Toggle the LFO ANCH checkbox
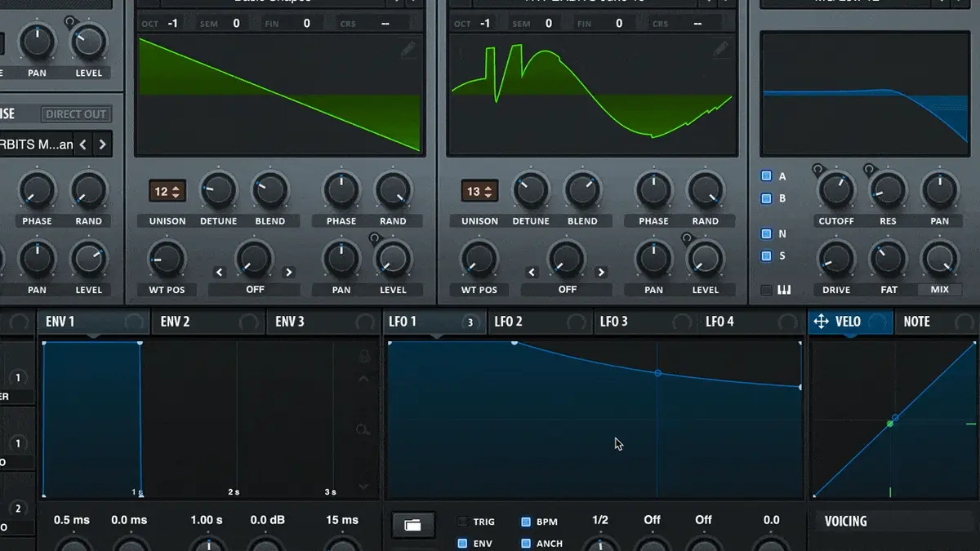This screenshot has width=980, height=551. click(526, 543)
